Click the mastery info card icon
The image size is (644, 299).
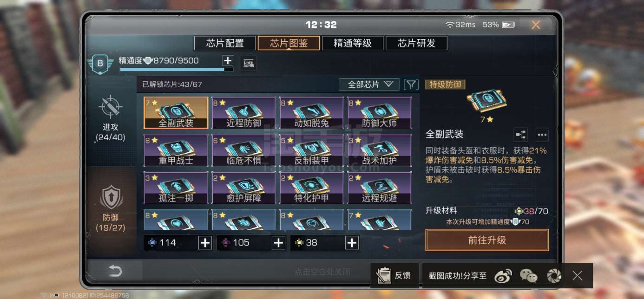click(249, 63)
